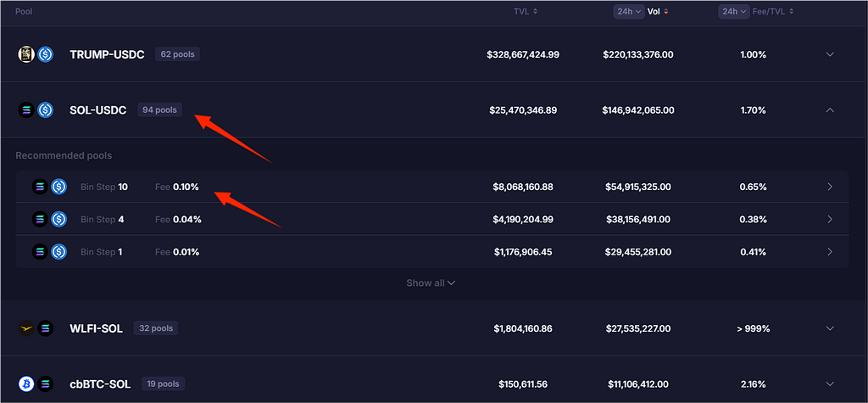The image size is (868, 403).
Task: Click the WLFI-SOL pair token icons
Action: pyautogui.click(x=36, y=328)
